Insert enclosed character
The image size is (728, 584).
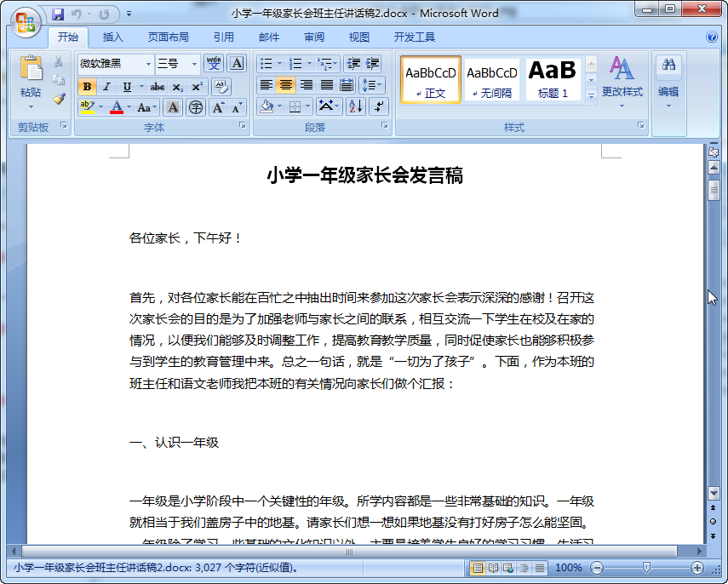click(x=196, y=108)
